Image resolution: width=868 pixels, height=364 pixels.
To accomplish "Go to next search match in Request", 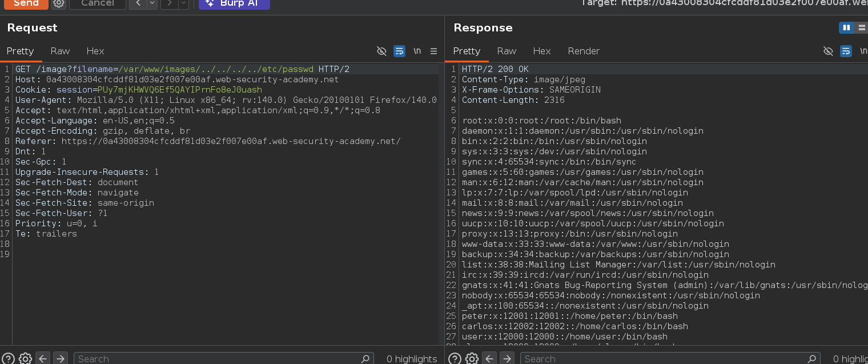I will click(x=61, y=358).
